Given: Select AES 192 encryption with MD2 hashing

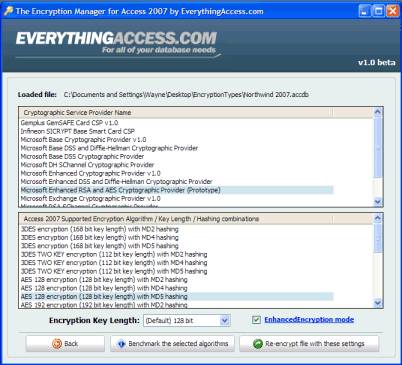Looking at the screenshot, I should pos(177,304).
